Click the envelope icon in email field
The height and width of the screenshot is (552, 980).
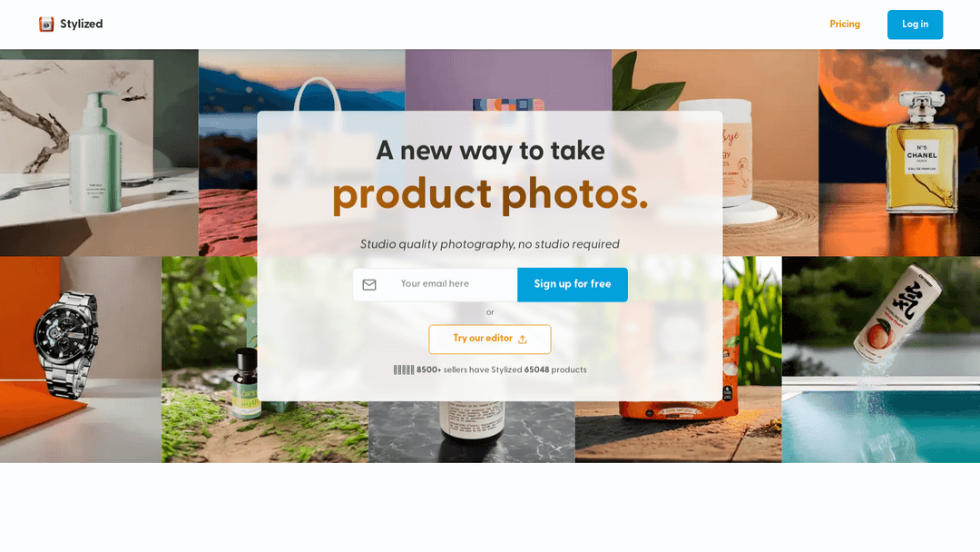369,285
